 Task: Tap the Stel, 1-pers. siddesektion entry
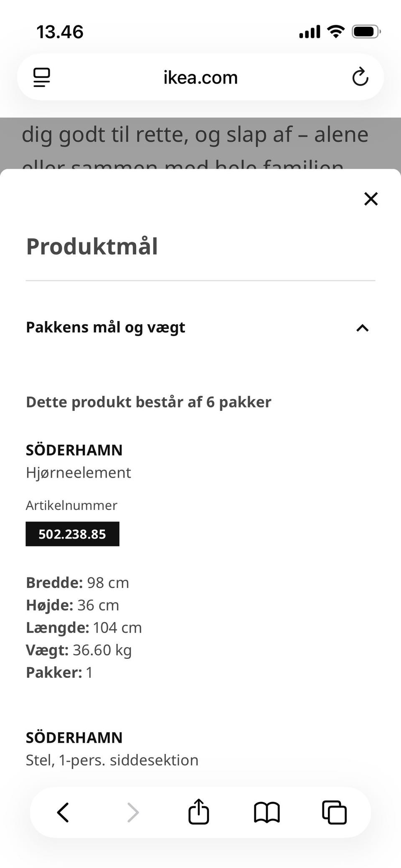[x=112, y=760]
